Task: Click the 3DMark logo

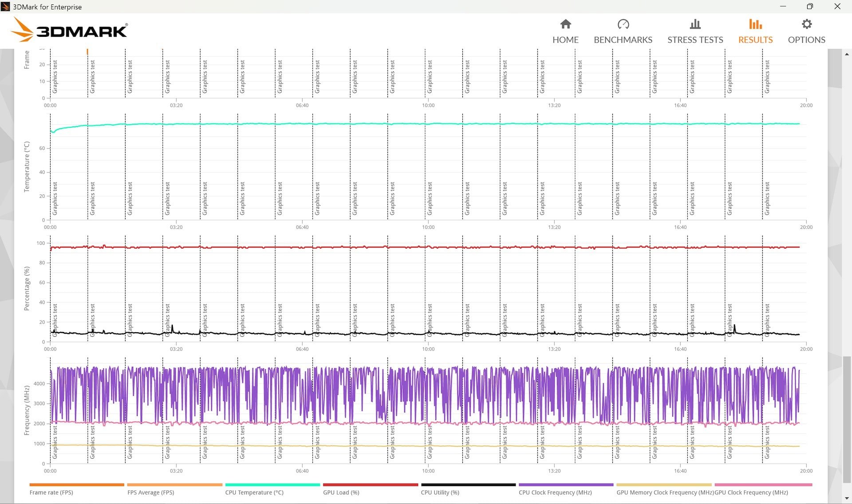Action: point(69,30)
